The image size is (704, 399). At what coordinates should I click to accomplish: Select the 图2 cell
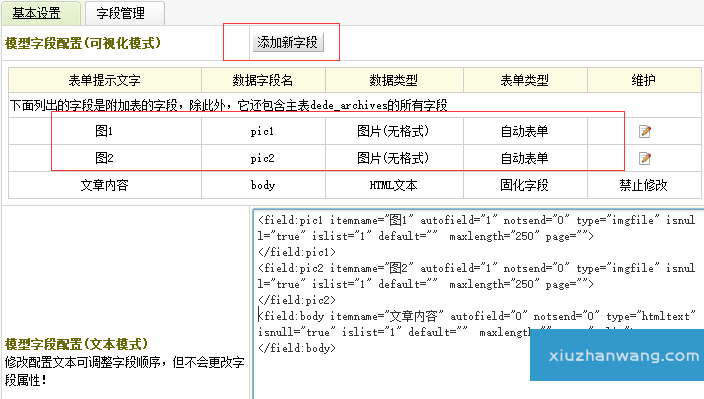click(105, 158)
